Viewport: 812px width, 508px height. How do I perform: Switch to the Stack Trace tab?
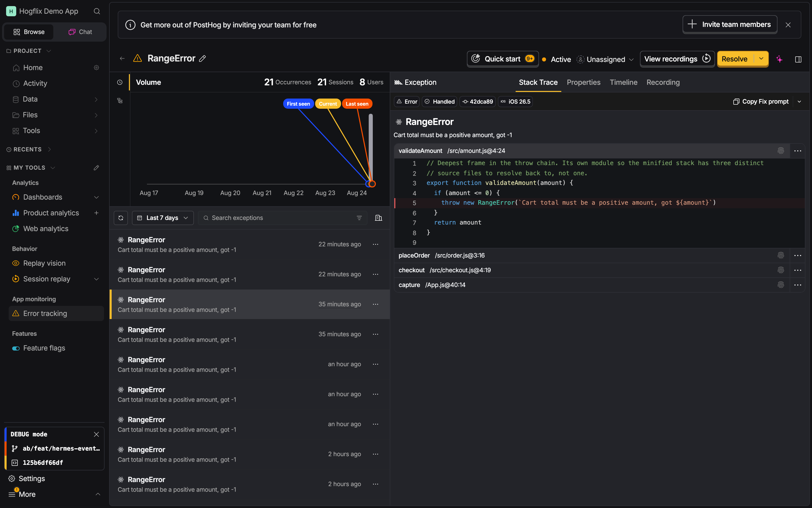[538, 83]
